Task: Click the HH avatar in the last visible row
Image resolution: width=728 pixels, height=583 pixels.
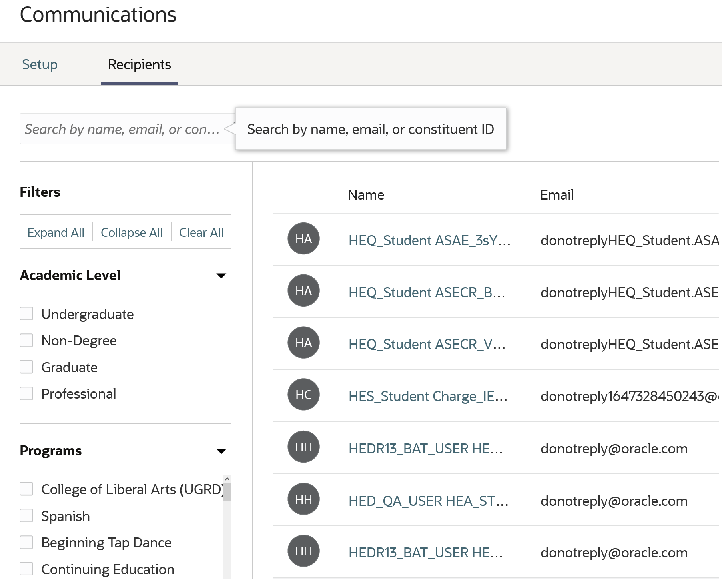Action: click(x=303, y=551)
